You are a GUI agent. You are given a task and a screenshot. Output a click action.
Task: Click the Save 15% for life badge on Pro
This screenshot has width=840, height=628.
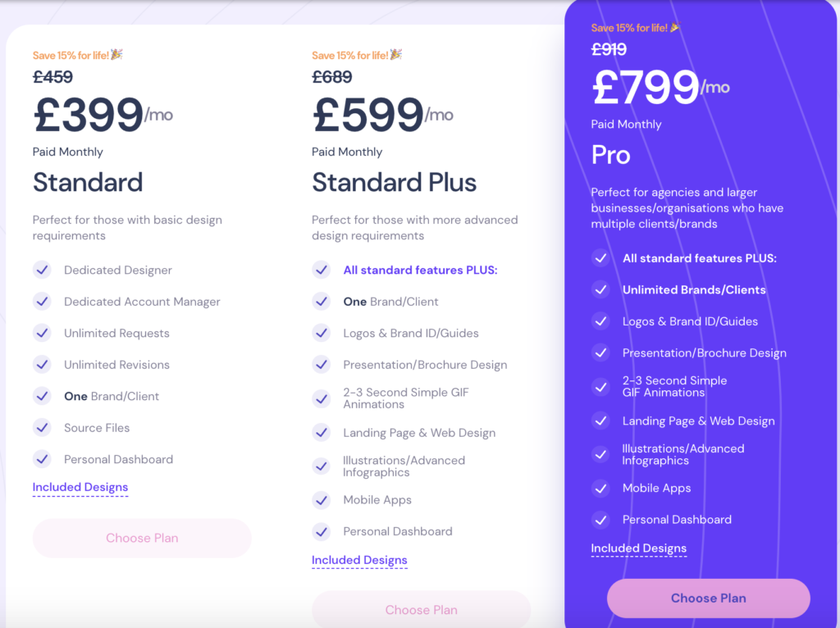pyautogui.click(x=635, y=27)
